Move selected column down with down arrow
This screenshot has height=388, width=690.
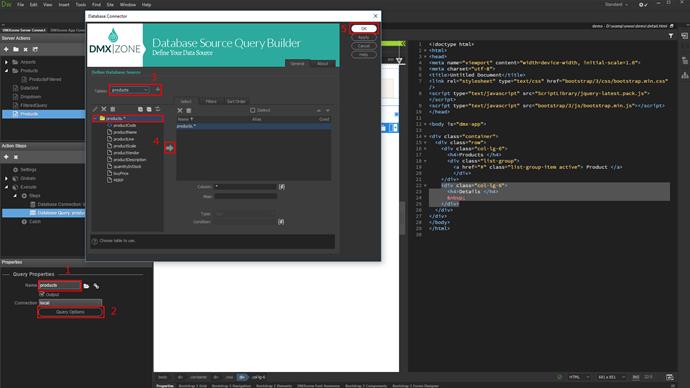click(327, 110)
